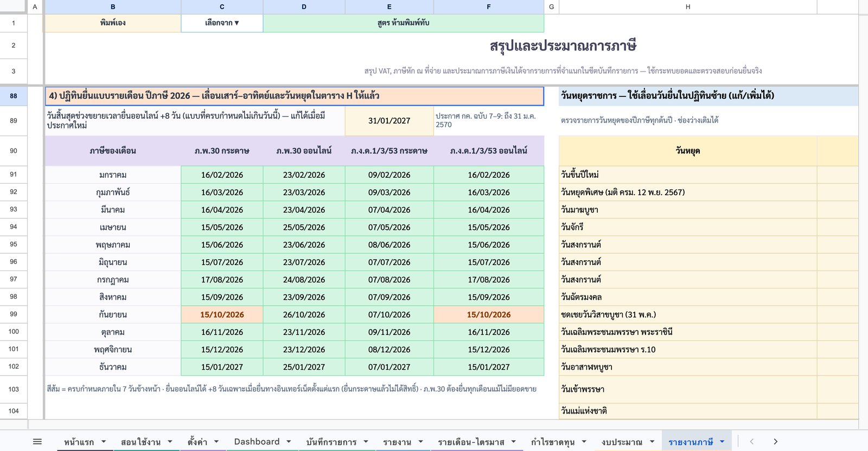This screenshot has width=868, height=451.
Task: Open the all sheets list menu
Action: [37, 442]
